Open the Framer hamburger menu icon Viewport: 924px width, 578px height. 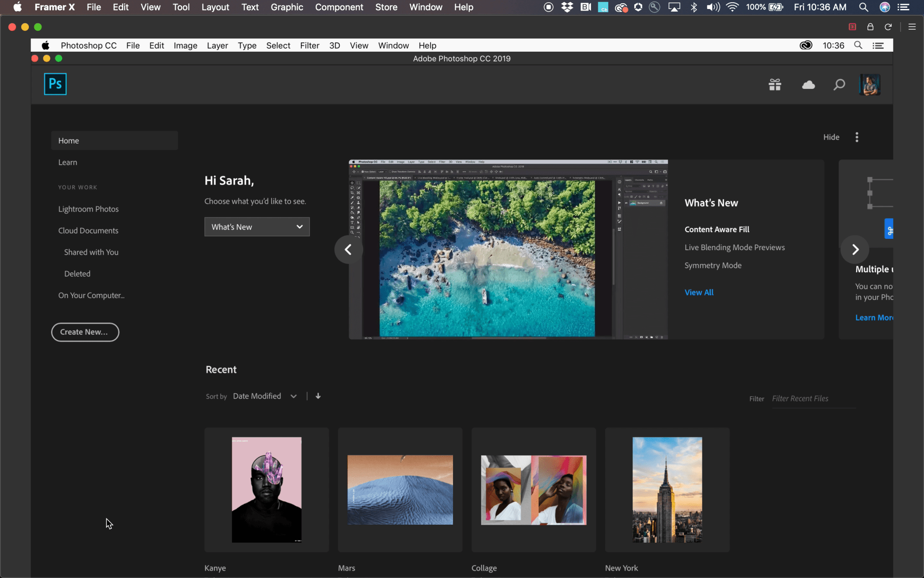[912, 27]
